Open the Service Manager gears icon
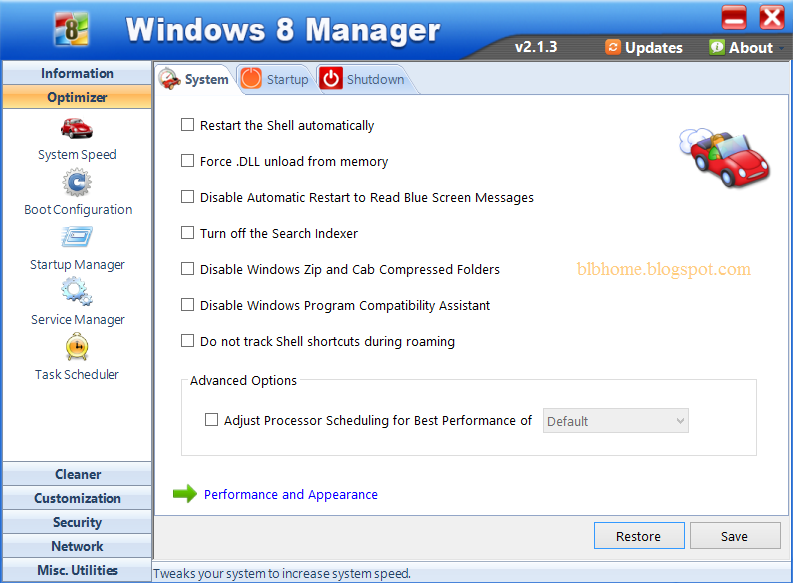 (77, 292)
